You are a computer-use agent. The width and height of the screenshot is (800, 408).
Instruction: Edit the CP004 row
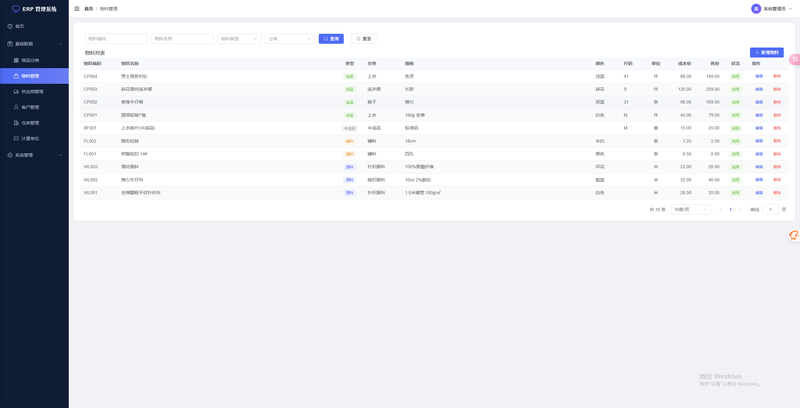pos(759,76)
